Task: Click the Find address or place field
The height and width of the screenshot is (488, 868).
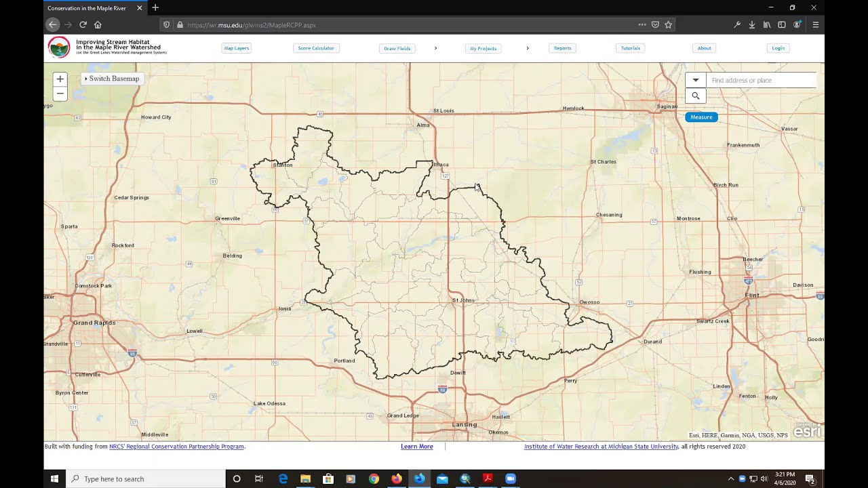Action: point(761,80)
